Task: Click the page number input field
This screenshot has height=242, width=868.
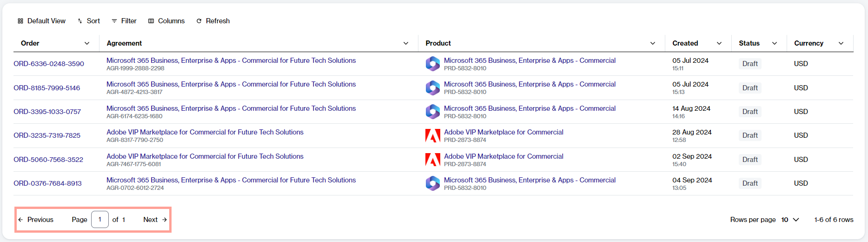Action: (x=100, y=220)
